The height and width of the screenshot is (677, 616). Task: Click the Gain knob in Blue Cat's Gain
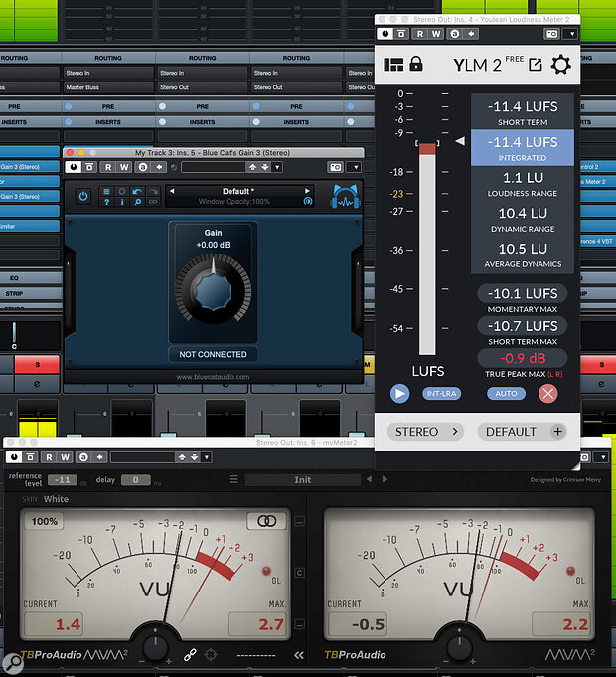[213, 290]
